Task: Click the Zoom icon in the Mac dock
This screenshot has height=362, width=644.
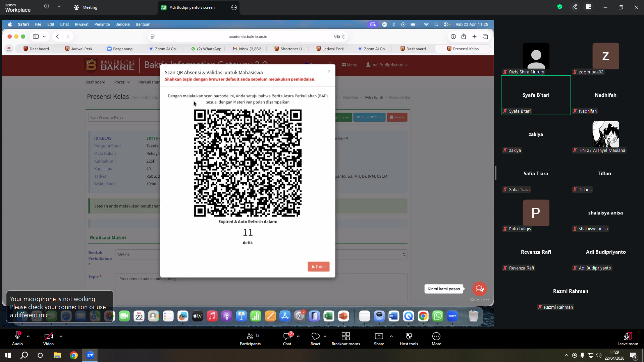Action: [452, 316]
